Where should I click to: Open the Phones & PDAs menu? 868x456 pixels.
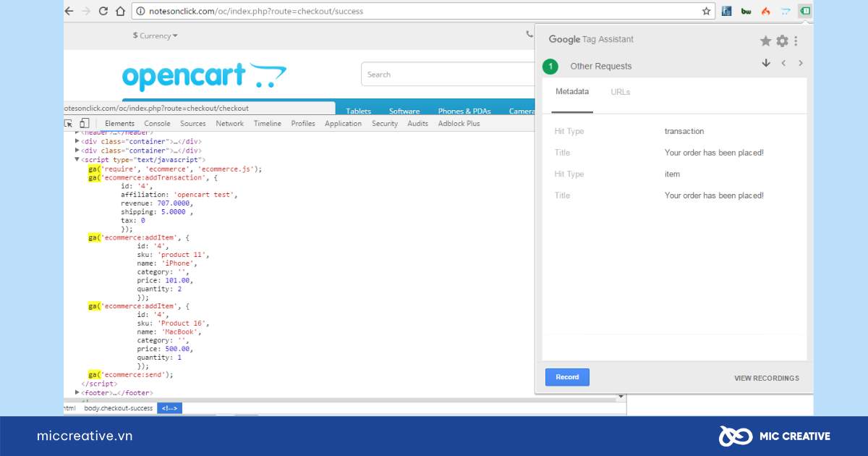click(x=464, y=111)
